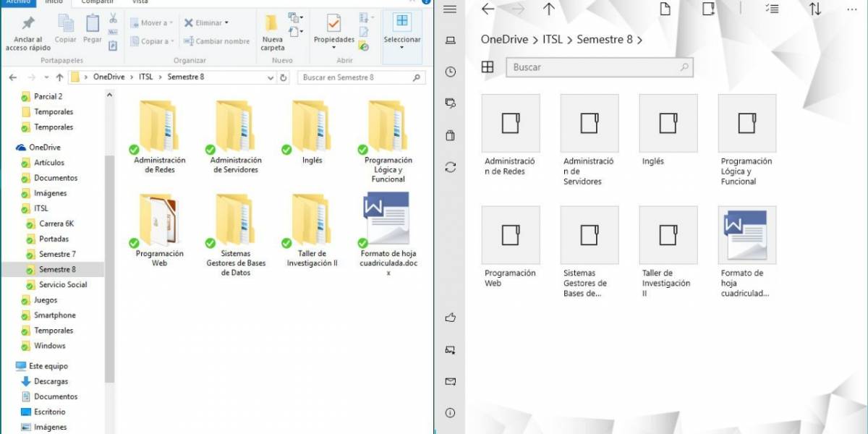Select Descargas in navigation tree
Screen dimensions: 868x434
(51, 381)
